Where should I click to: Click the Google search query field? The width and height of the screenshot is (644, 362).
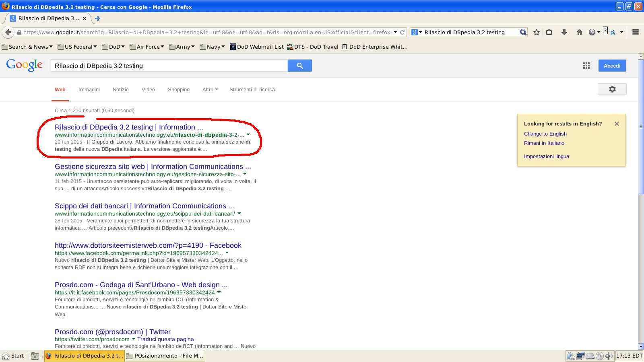169,66
